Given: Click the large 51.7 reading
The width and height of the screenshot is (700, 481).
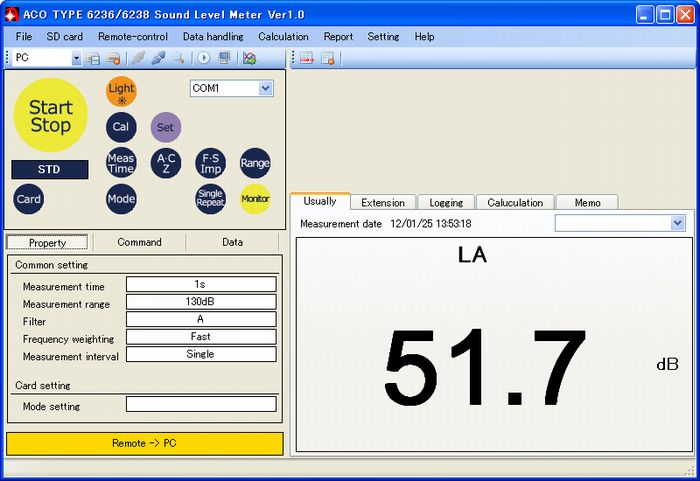Looking at the screenshot, I should [484, 367].
